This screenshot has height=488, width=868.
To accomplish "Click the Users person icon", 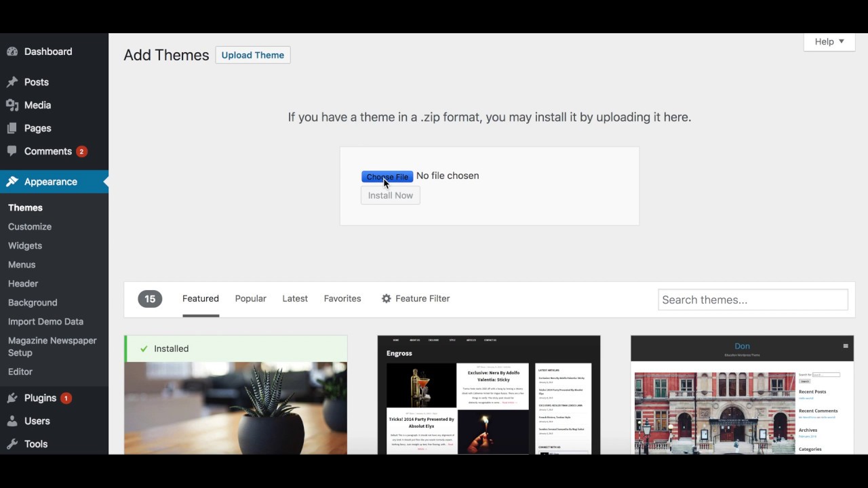I will coord(12,421).
